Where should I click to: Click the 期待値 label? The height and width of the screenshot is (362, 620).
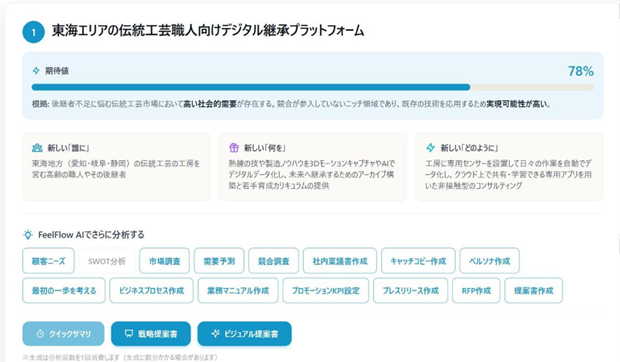(57, 71)
